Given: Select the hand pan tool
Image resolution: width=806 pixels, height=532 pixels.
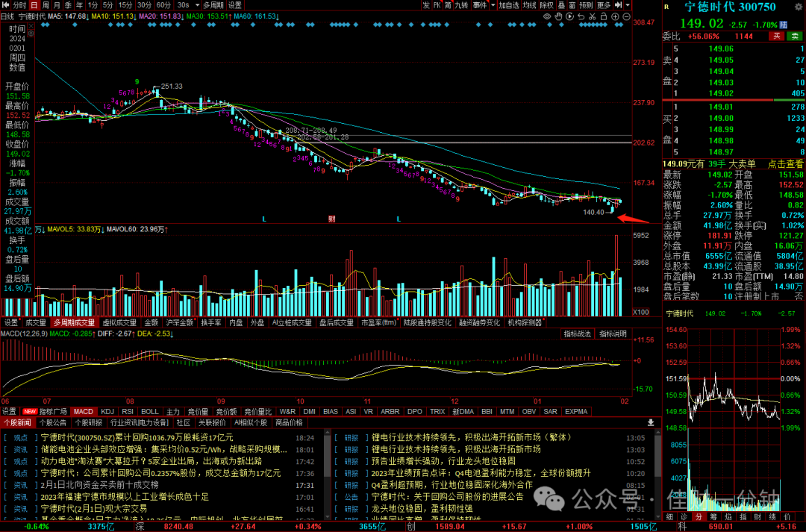Looking at the screenshot, I should 558,17.
